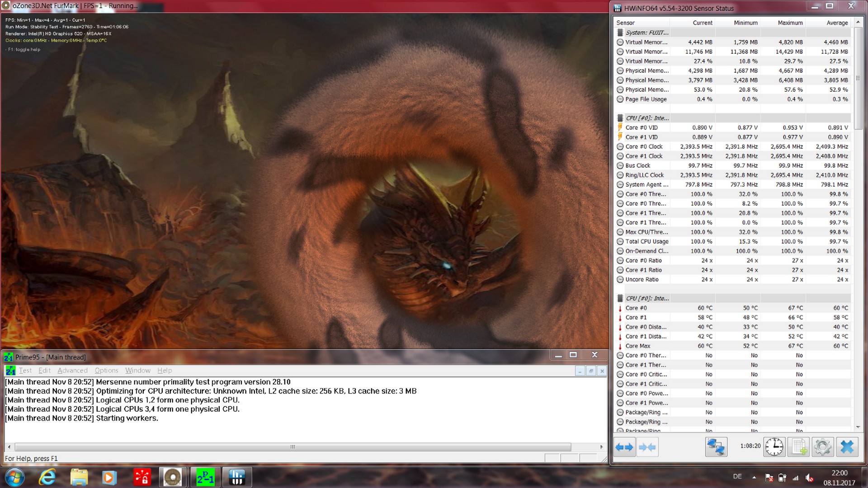Open the Help menu in Prime95

click(x=165, y=371)
